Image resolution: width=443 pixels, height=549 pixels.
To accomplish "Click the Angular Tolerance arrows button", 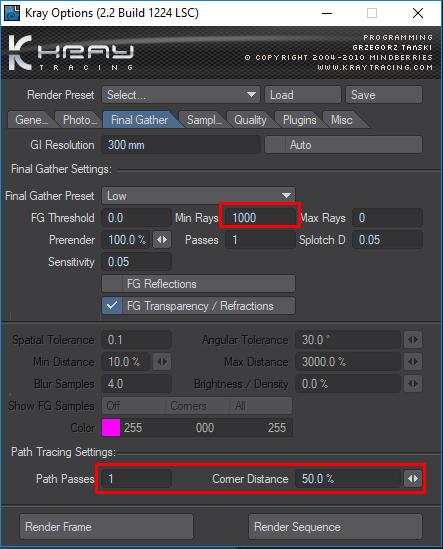I will coord(413,340).
